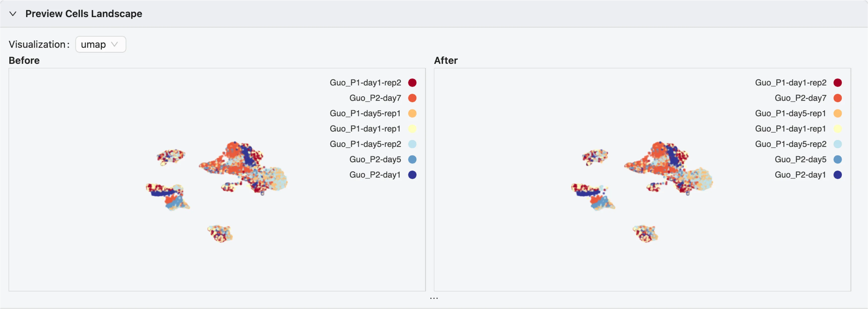Toggle Guo_P1-day1-rep1 dot in After legend

[837, 129]
